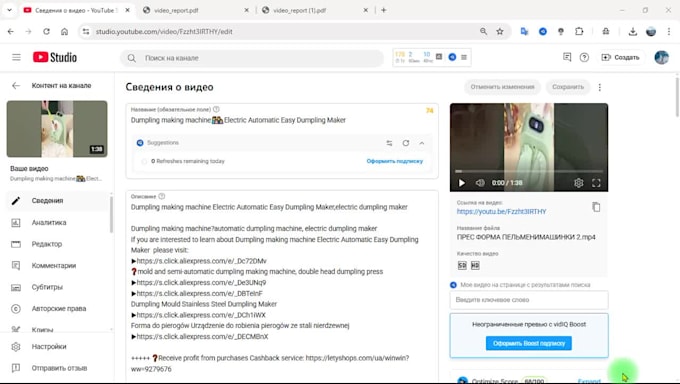Open the three-dot options menu beside Сохранить
The height and width of the screenshot is (384, 680).
600,87
